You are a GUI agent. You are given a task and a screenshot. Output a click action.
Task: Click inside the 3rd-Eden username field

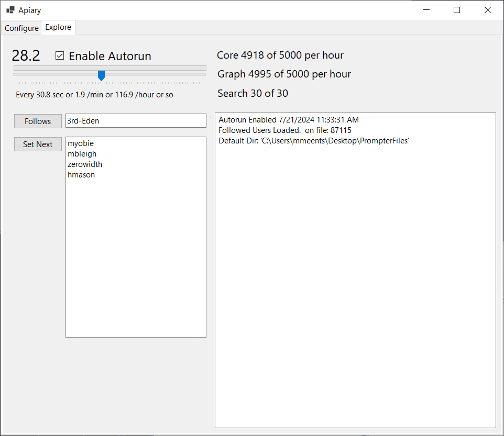136,120
